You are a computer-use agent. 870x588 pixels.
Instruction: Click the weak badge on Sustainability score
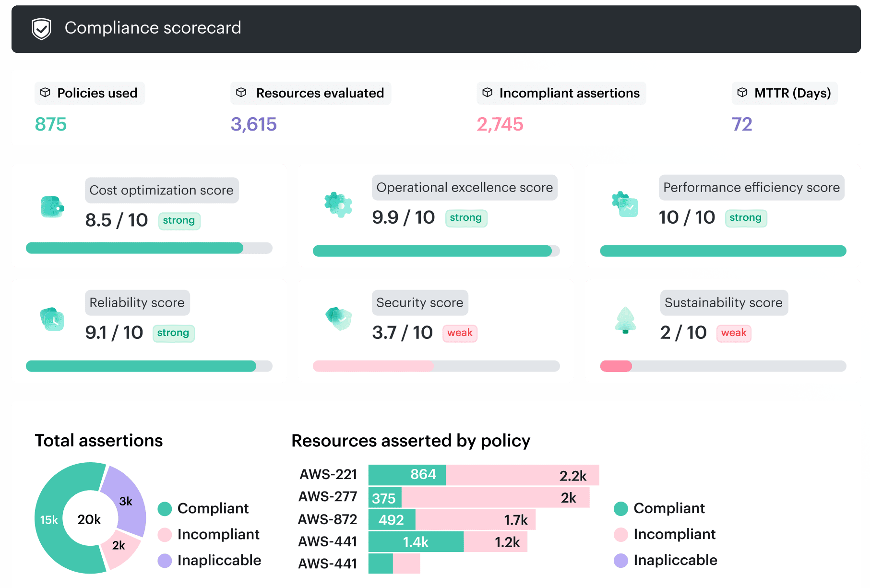pyautogui.click(x=734, y=333)
